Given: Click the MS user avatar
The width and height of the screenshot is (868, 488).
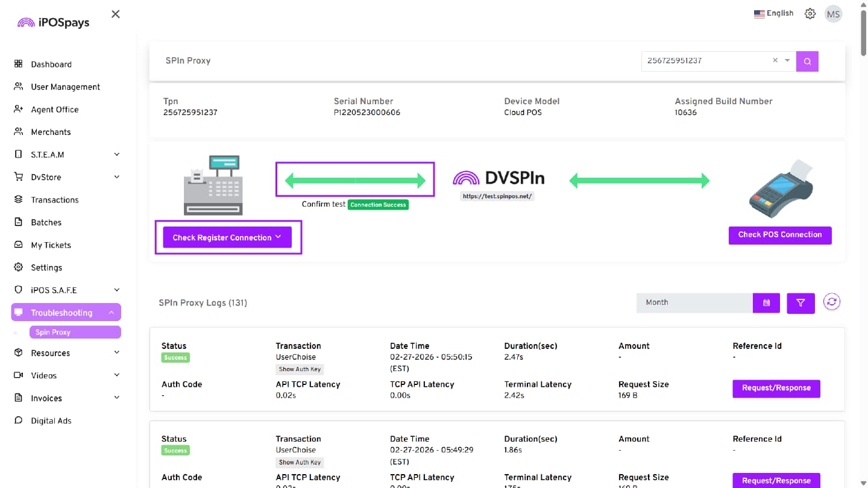Looking at the screenshot, I should [x=833, y=14].
